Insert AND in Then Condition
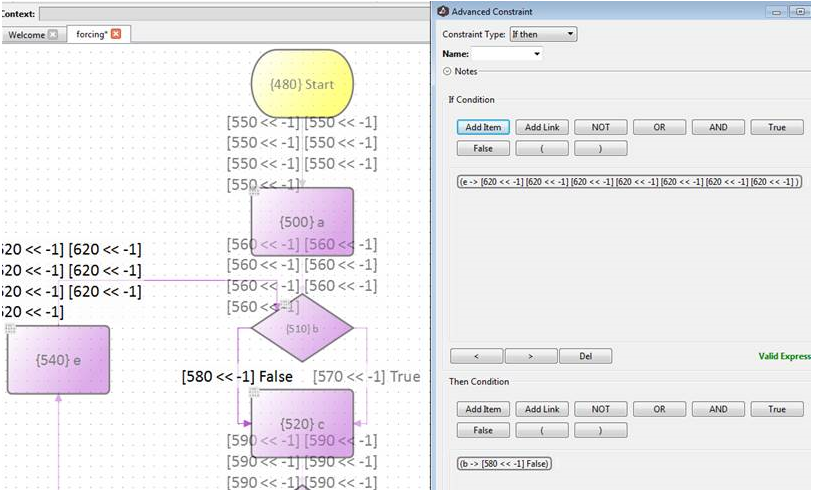The image size is (813, 493). [718, 409]
